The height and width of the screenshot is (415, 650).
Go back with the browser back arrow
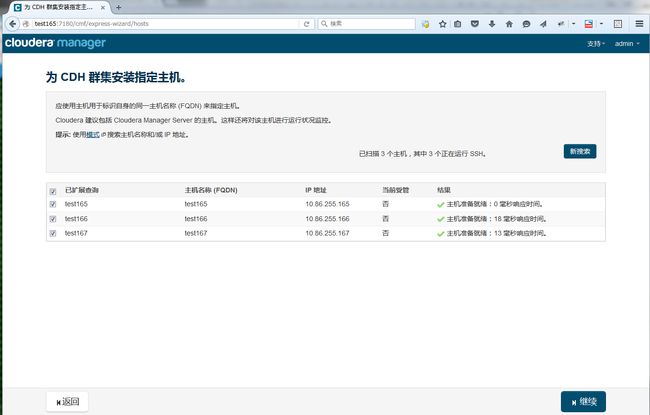[x=12, y=24]
